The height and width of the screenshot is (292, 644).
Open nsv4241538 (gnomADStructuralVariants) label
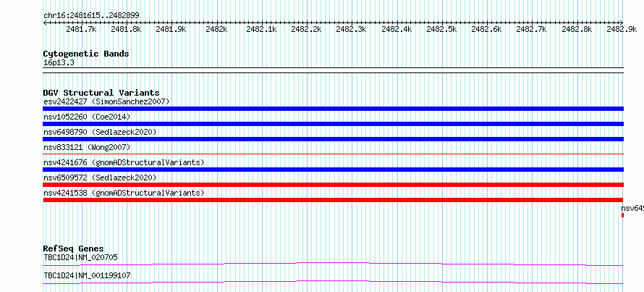pyautogui.click(x=124, y=193)
